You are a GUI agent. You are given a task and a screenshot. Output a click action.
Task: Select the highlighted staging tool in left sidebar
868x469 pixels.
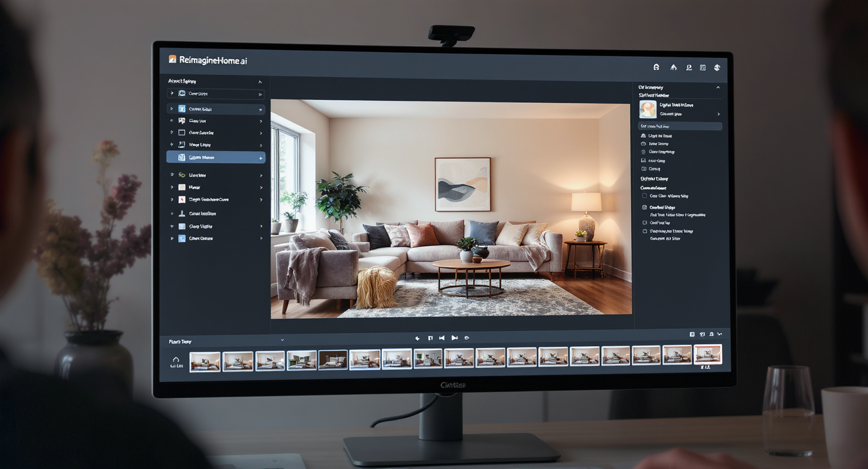click(x=215, y=157)
